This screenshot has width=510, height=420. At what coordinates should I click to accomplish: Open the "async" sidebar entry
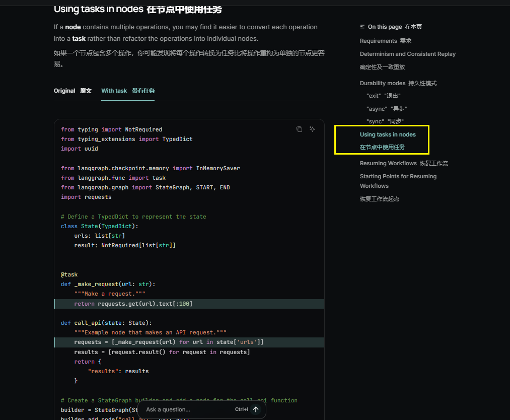387,109
